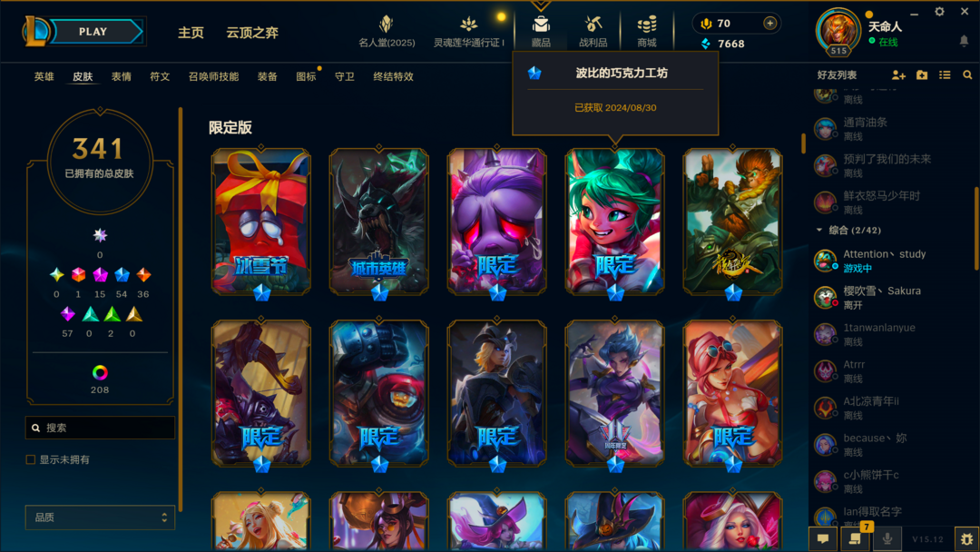Screen dimensions: 980x552
Task: Open the chat bubble icon
Action: click(x=823, y=538)
